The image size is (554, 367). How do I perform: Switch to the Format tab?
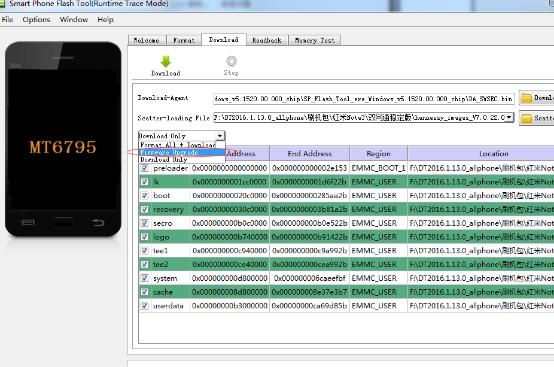[184, 40]
